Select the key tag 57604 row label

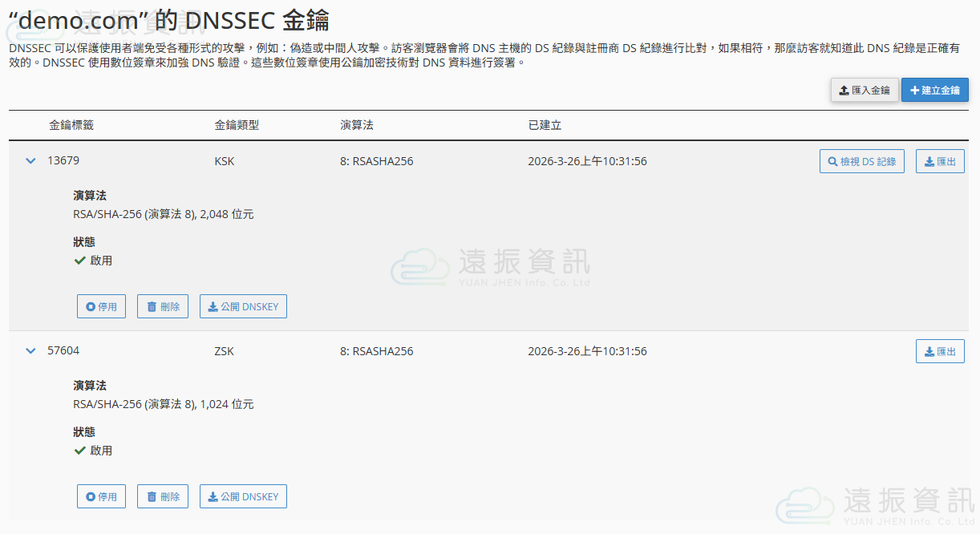click(x=63, y=350)
